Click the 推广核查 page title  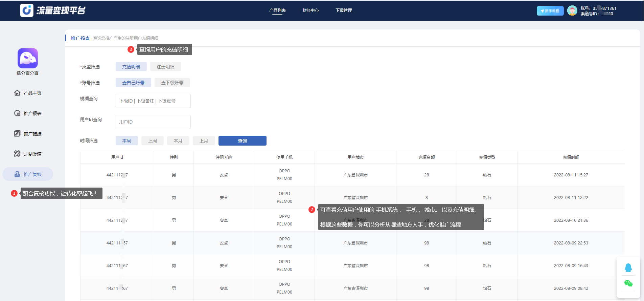pyautogui.click(x=80, y=38)
